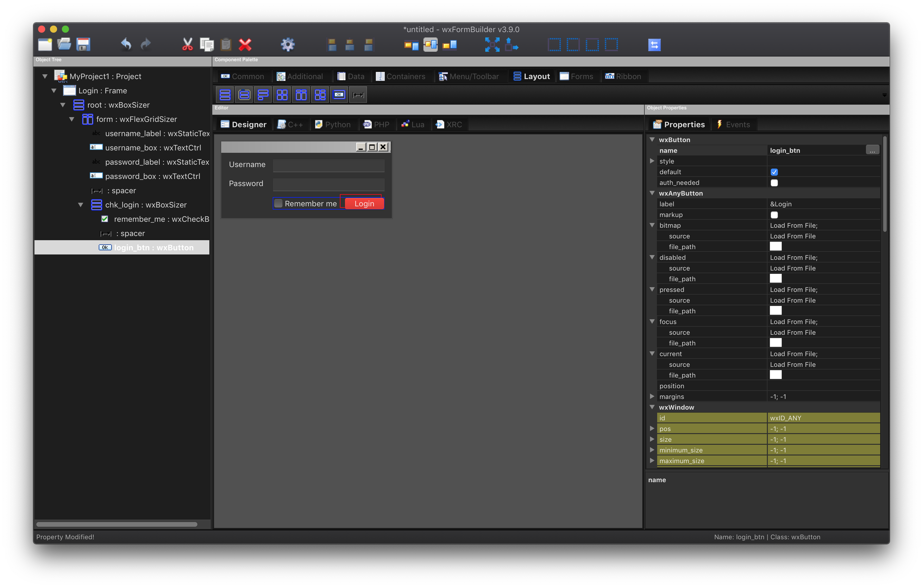Image resolution: width=923 pixels, height=588 pixels.
Task: Click the red X Delete icon
Action: [x=245, y=45]
